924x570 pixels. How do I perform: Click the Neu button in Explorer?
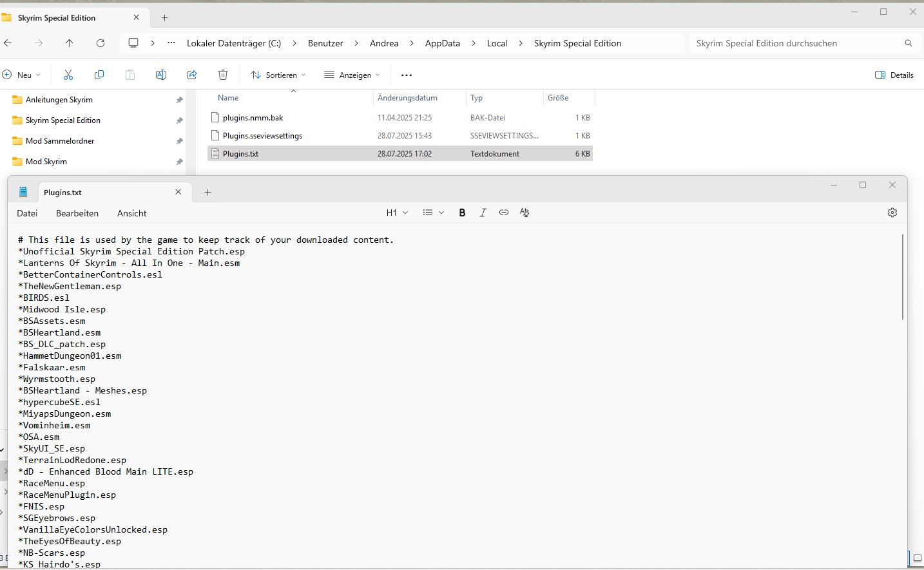[21, 75]
